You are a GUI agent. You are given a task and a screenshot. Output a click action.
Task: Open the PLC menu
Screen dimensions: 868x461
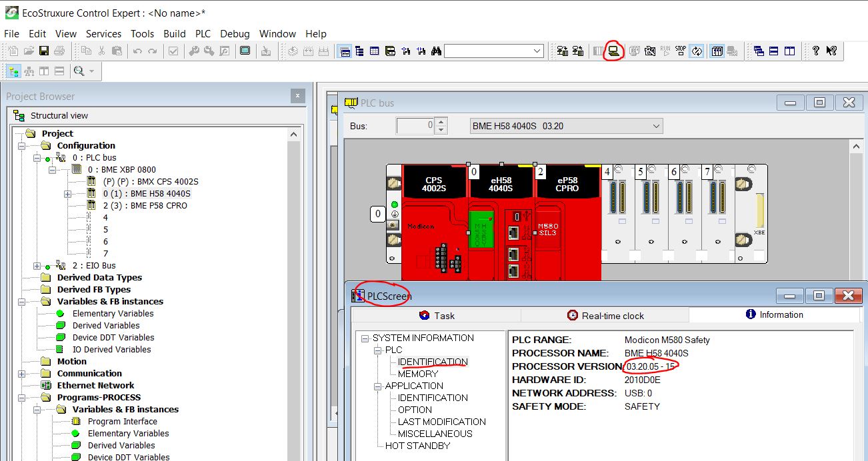tap(203, 33)
